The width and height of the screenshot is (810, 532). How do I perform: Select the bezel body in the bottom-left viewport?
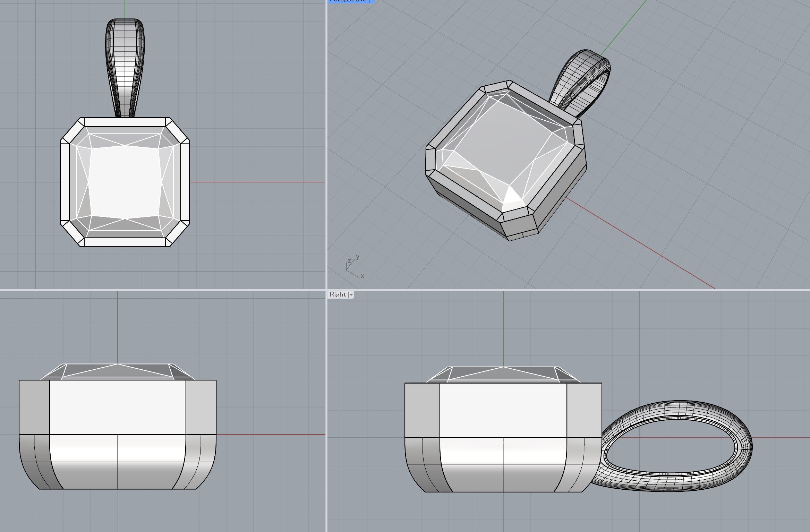click(118, 435)
